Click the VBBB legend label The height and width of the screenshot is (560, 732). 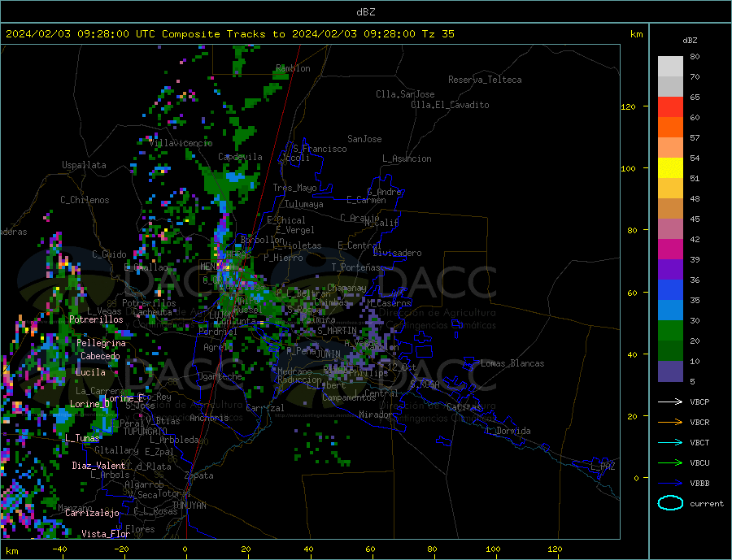point(699,484)
